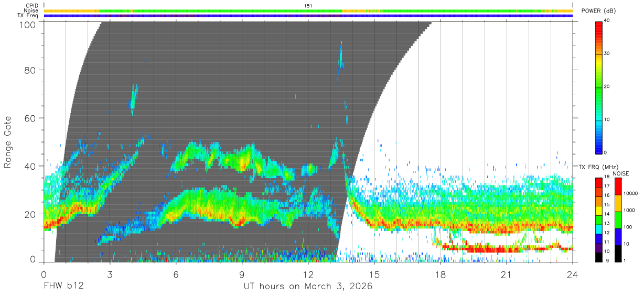Click the '17' label on TX FRQ scale
The image size is (644, 297).
(607, 186)
